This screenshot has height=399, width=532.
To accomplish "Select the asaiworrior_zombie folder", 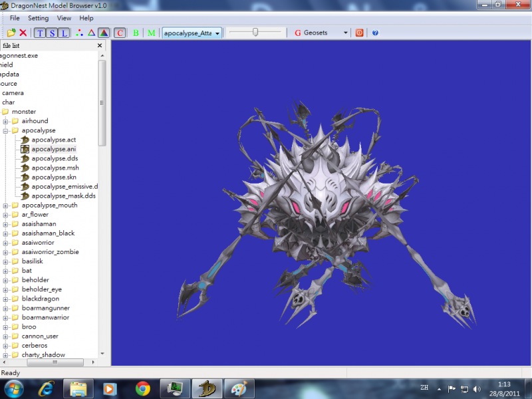I will (x=51, y=252).
